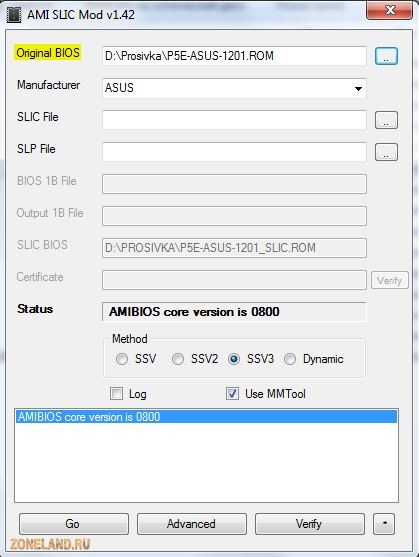
Task: Select the SSV3 method radio button
Action: (234, 359)
